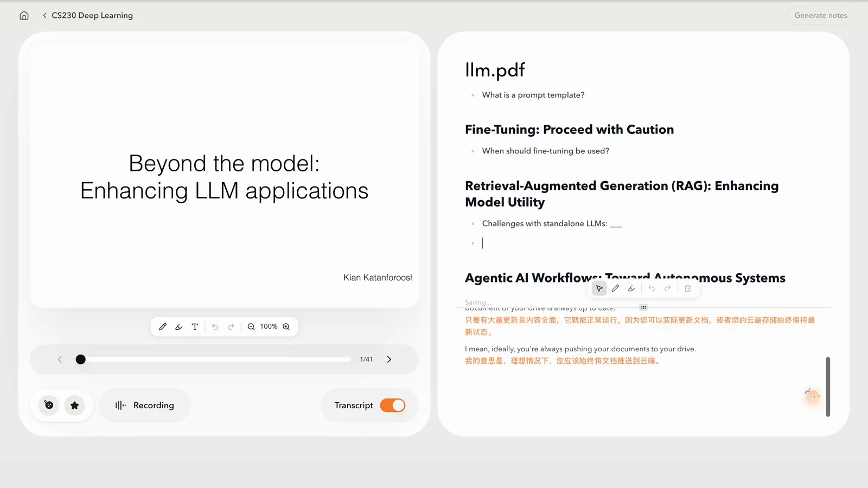Click the Generate notes button
This screenshot has width=868, height=488.
pyautogui.click(x=820, y=15)
